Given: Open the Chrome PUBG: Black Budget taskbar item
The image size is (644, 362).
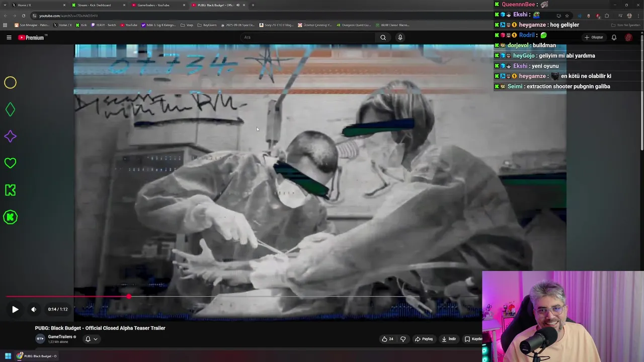Looking at the screenshot, I should (x=37, y=356).
